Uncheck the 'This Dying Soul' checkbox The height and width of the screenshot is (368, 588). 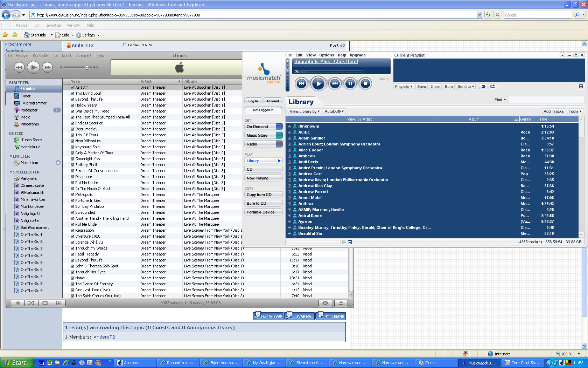click(x=72, y=94)
